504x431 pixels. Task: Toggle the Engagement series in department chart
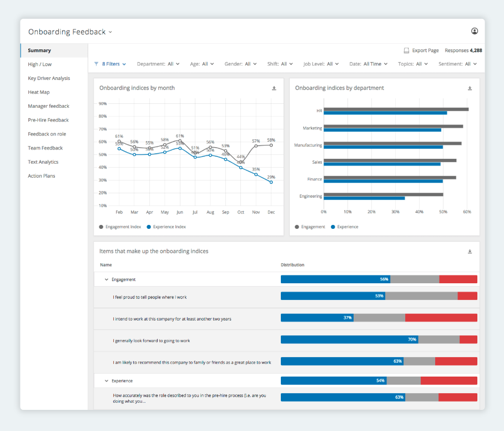pos(310,227)
